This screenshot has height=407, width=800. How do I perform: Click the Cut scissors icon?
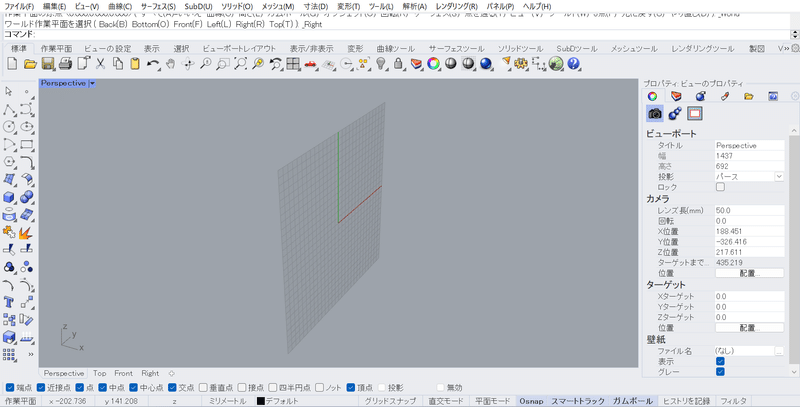[x=101, y=64]
